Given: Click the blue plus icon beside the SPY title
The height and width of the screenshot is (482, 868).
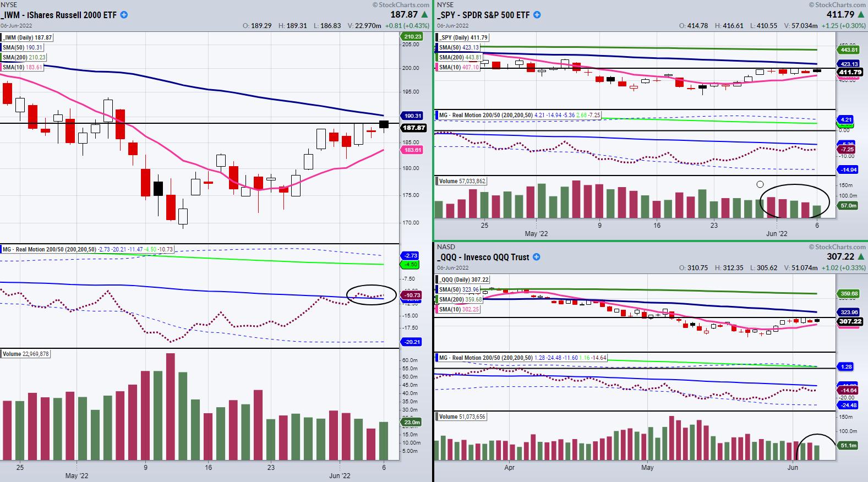Looking at the screenshot, I should 537,15.
